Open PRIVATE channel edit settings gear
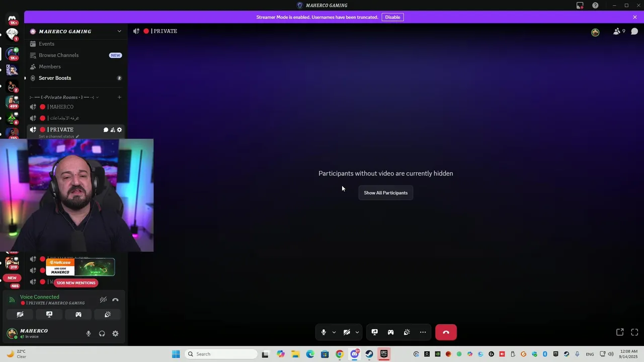644x362 pixels. tap(119, 130)
